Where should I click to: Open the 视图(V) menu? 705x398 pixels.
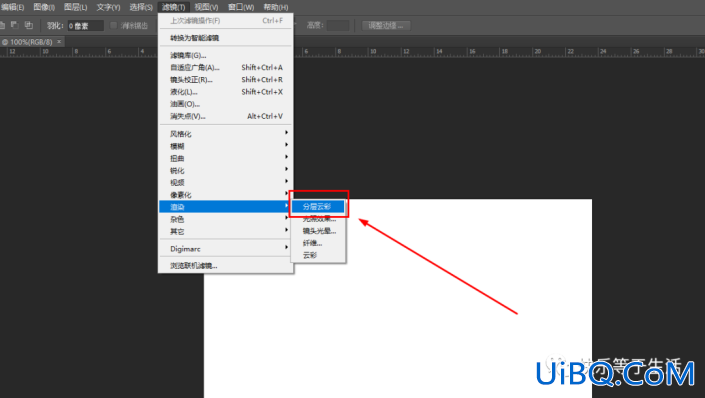tap(206, 7)
